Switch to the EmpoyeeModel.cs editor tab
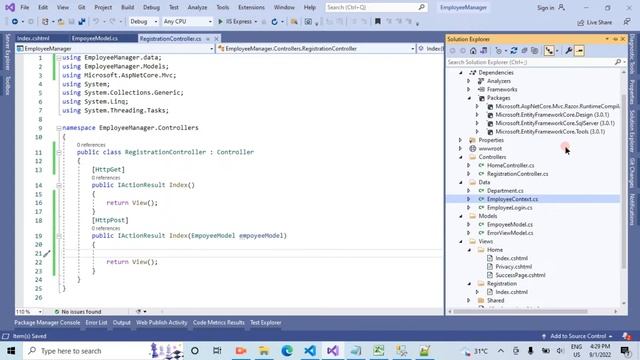Image resolution: width=640 pixels, height=360 pixels. pos(95,38)
